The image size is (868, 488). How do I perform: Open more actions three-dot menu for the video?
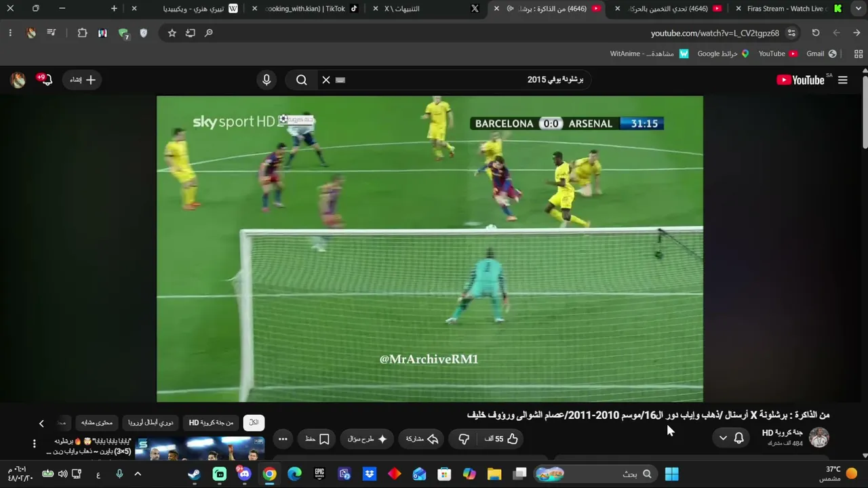[283, 439]
